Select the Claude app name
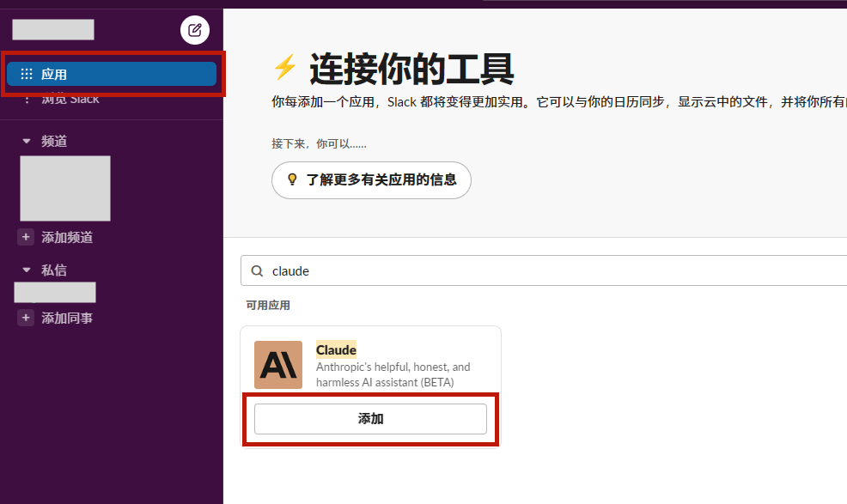 coord(336,349)
